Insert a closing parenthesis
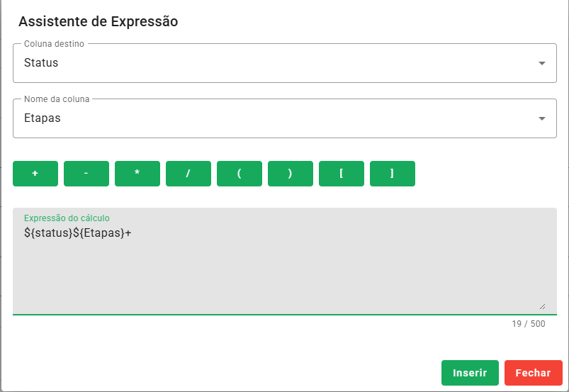The image size is (569, 392). pyautogui.click(x=291, y=174)
